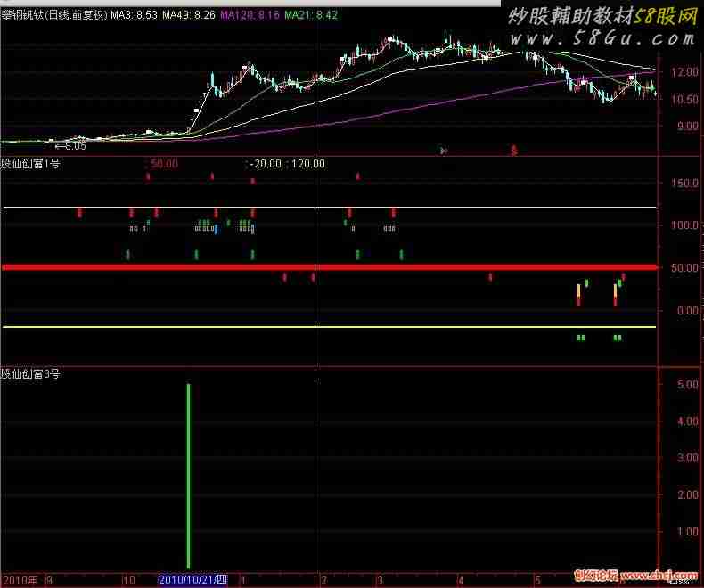Screen dimensions: 704x588
Task: Click the 5.00 axis label in 股仙创富3号
Action: (688, 384)
